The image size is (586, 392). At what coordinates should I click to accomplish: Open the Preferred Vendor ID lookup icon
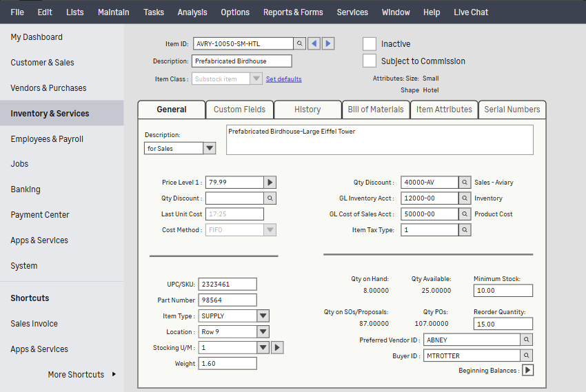point(526,340)
